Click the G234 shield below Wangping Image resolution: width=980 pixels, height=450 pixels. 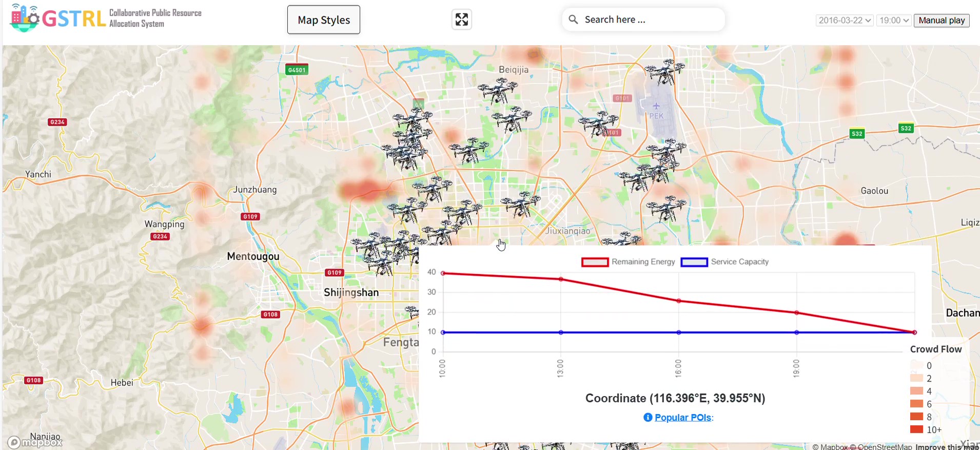160,236
